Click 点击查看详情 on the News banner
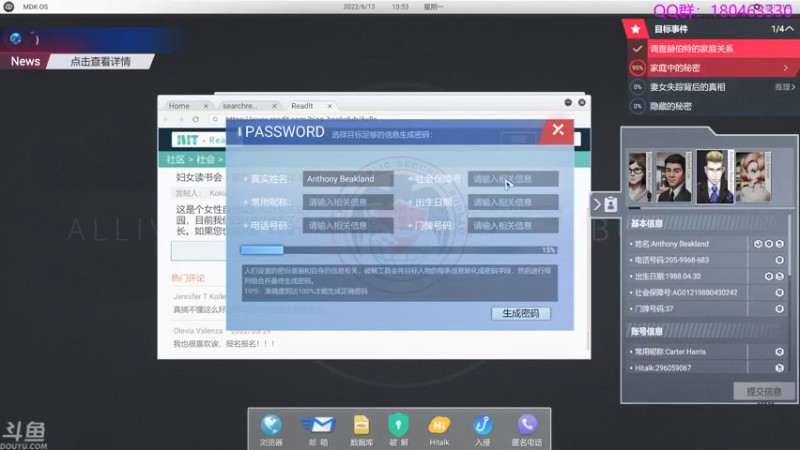The width and height of the screenshot is (800, 450). (101, 62)
